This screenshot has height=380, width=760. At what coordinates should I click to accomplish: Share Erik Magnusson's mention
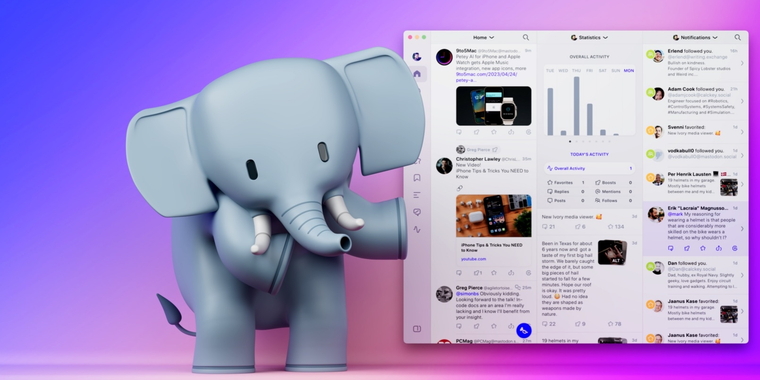719,248
